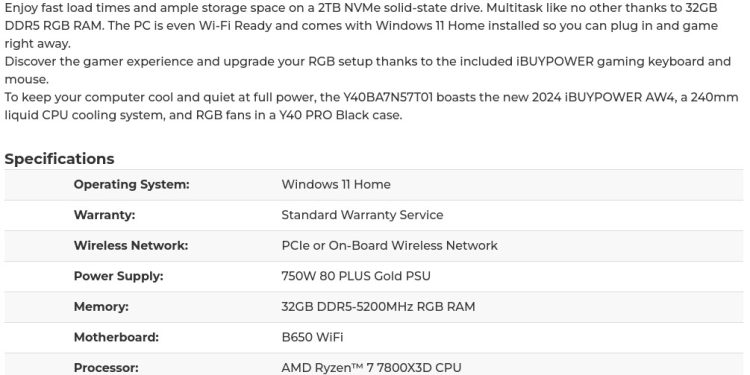Select the Wireless Network label

coord(131,246)
